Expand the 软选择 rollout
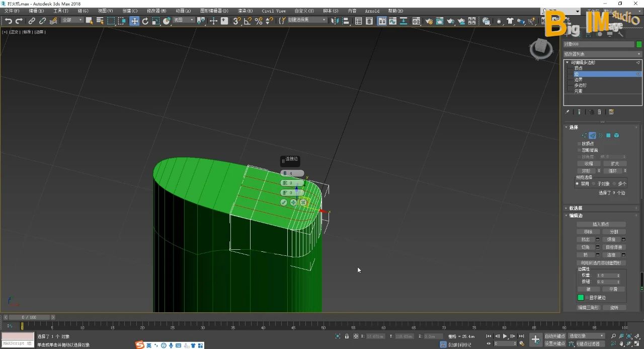Image resolution: width=644 pixels, height=349 pixels. (576, 208)
